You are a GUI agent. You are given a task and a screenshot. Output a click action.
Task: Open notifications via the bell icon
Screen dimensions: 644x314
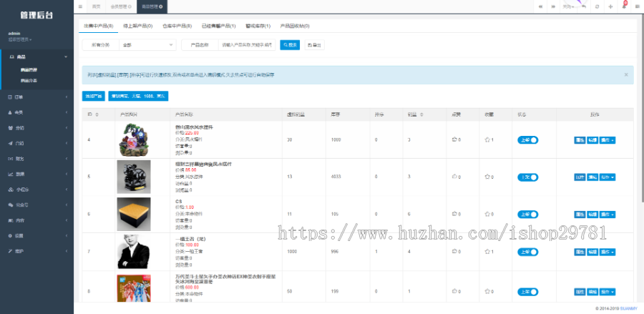(x=624, y=6)
